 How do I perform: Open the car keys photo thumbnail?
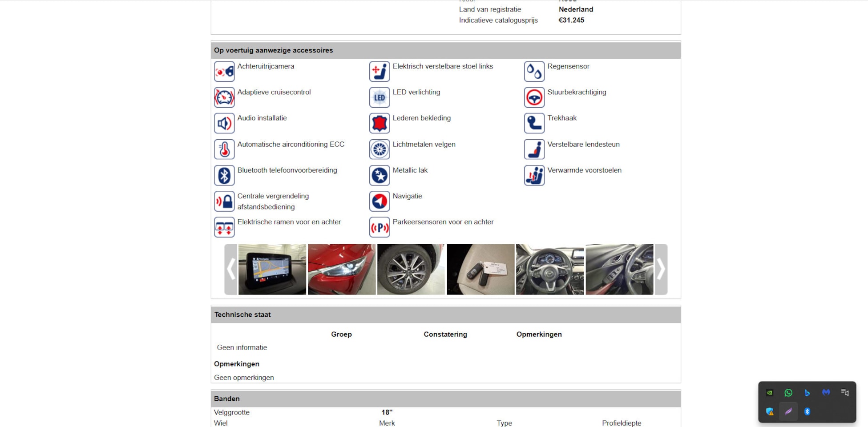[x=480, y=269]
